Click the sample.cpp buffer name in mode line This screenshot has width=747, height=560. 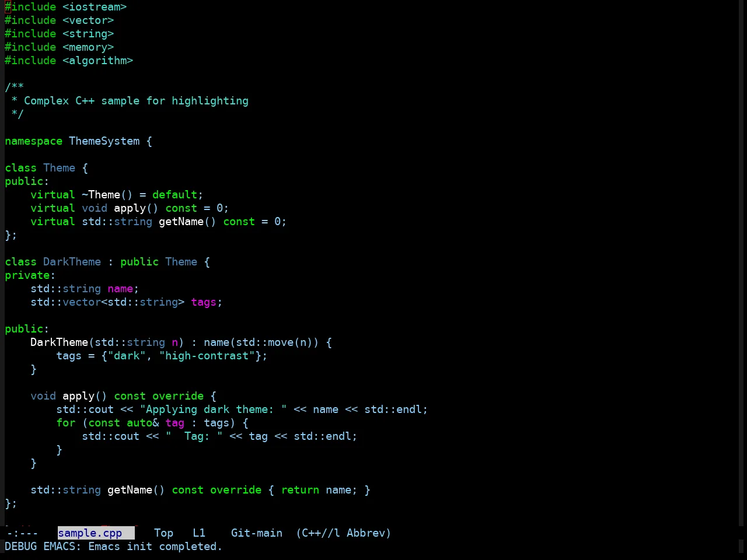(90, 533)
